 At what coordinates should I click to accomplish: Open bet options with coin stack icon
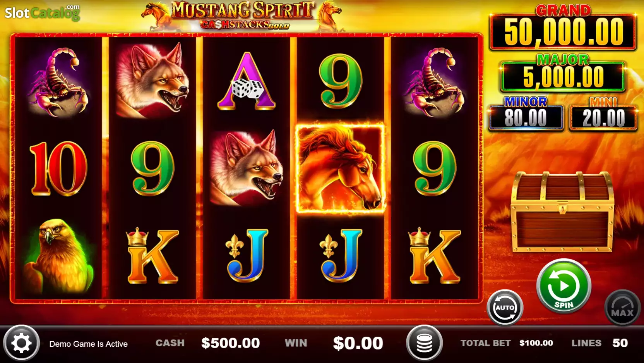point(424,343)
